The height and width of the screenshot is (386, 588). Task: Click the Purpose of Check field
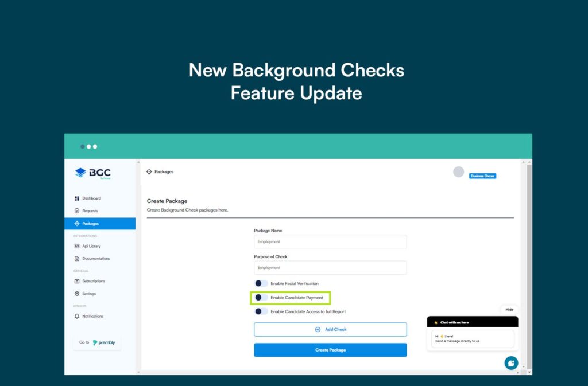[330, 267]
